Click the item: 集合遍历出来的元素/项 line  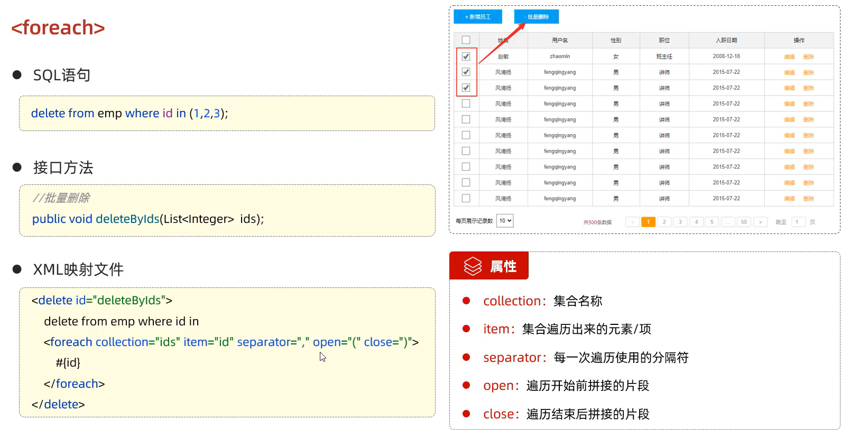pos(567,329)
